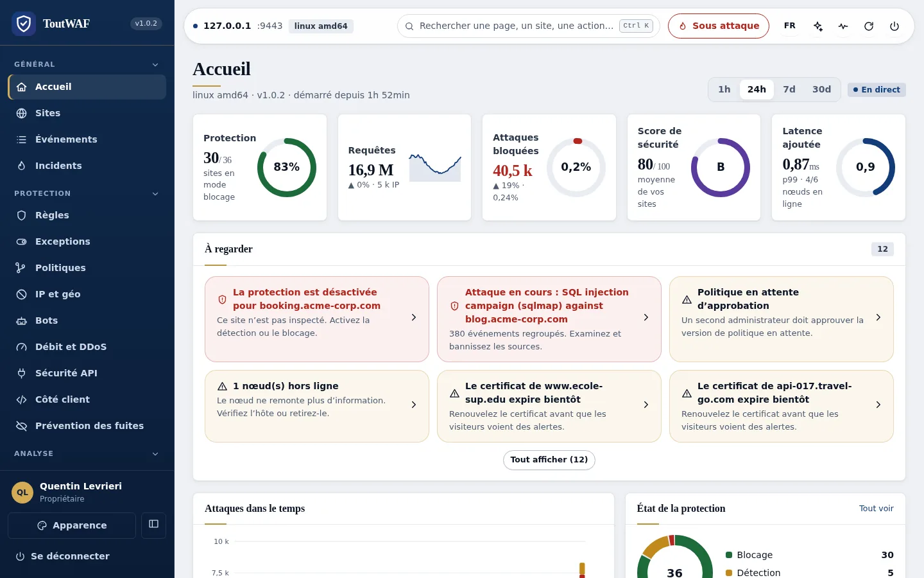The image size is (924, 578).
Task: Open Exceptions in the sidebar
Action: point(87,241)
